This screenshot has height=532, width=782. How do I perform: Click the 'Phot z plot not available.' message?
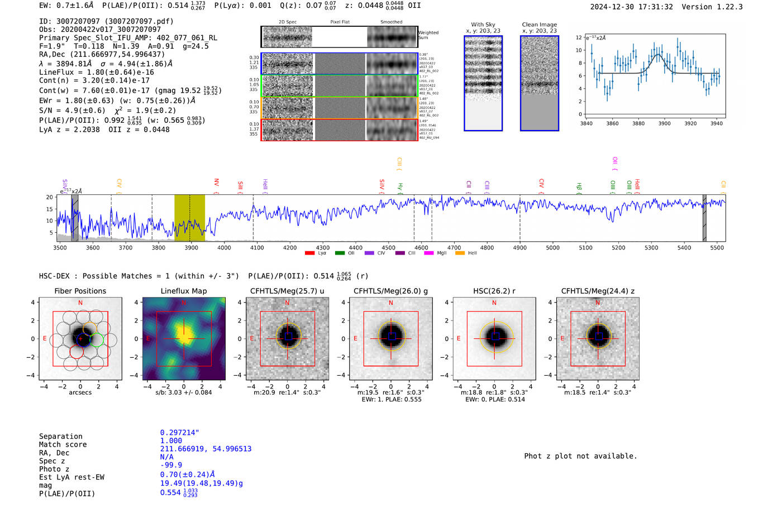(x=580, y=456)
